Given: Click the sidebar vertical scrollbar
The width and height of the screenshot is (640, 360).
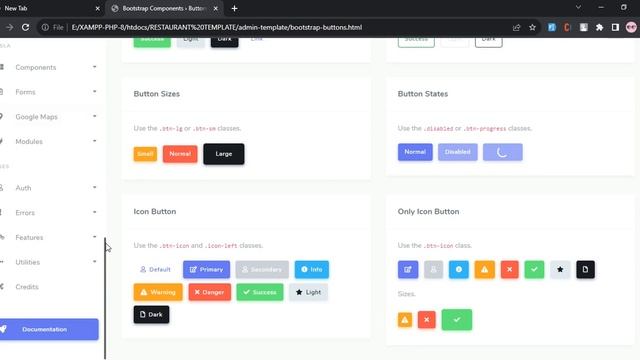Looking at the screenshot, I should [x=105, y=298].
